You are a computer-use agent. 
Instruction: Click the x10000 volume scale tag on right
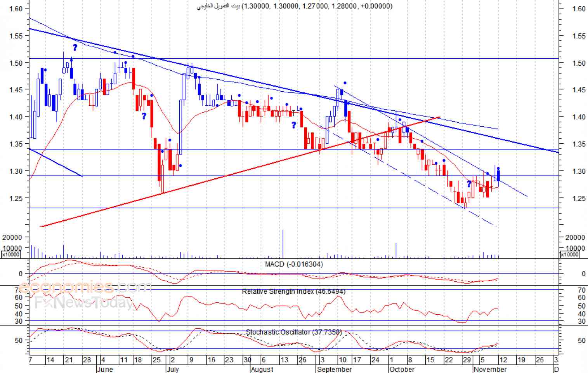(x=570, y=254)
